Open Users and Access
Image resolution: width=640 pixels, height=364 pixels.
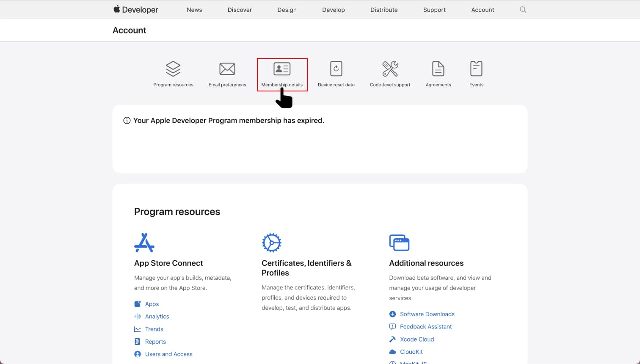click(168, 354)
